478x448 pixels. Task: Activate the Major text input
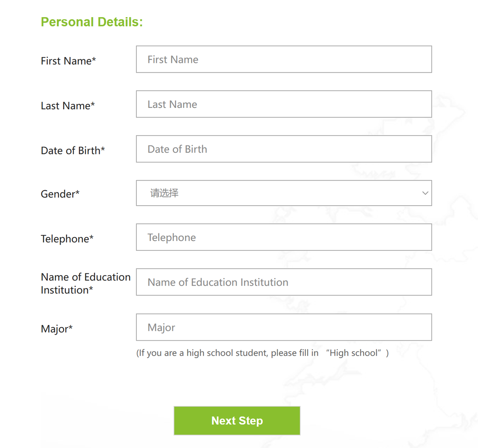point(284,327)
